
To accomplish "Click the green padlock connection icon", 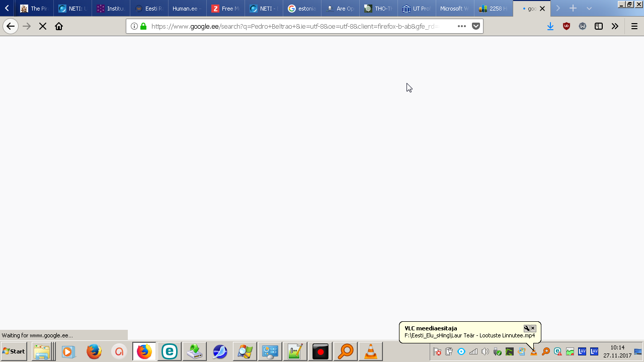I will tap(143, 27).
